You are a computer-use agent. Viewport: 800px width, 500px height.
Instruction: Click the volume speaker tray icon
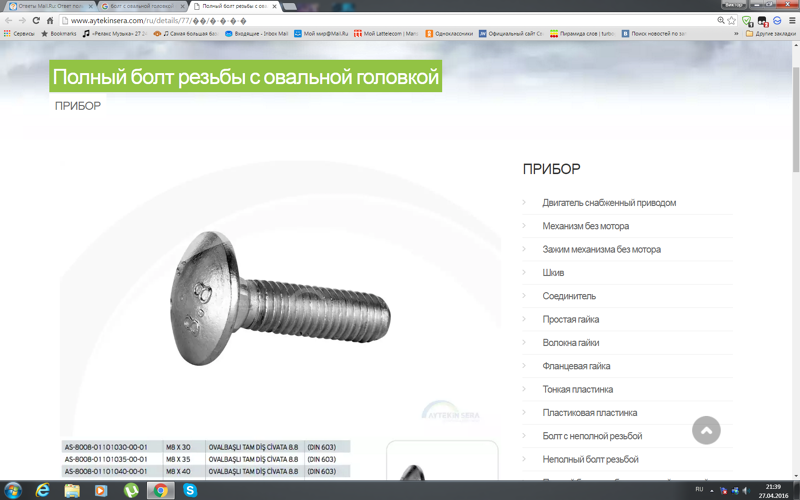click(x=745, y=490)
